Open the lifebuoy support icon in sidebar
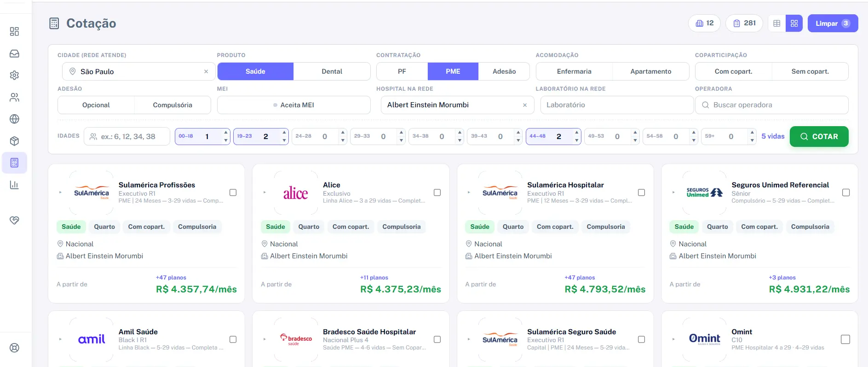 tap(14, 348)
